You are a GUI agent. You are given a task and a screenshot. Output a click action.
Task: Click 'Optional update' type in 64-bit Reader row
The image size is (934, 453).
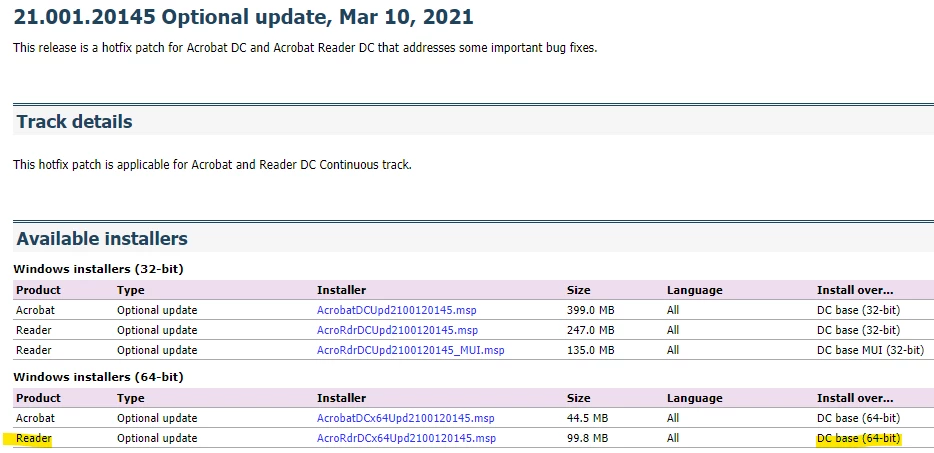157,438
